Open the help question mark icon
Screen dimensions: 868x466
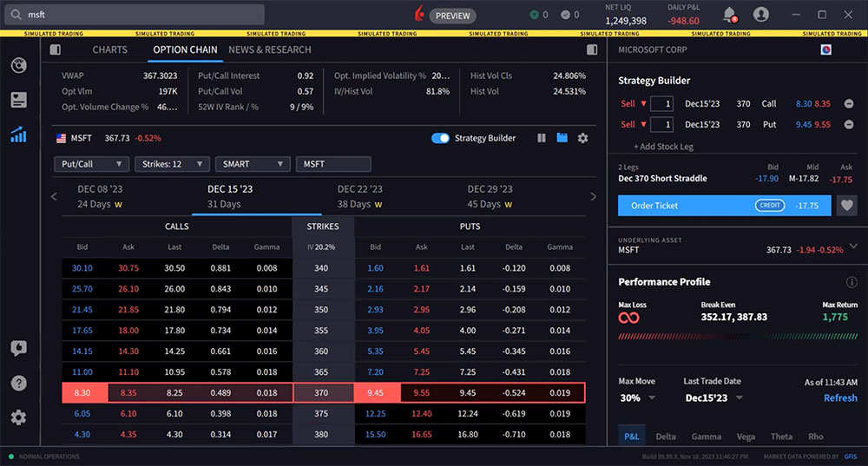(19, 383)
